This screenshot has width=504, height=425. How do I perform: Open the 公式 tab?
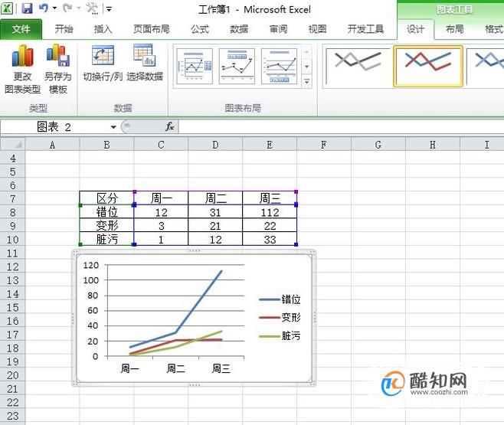pos(200,29)
